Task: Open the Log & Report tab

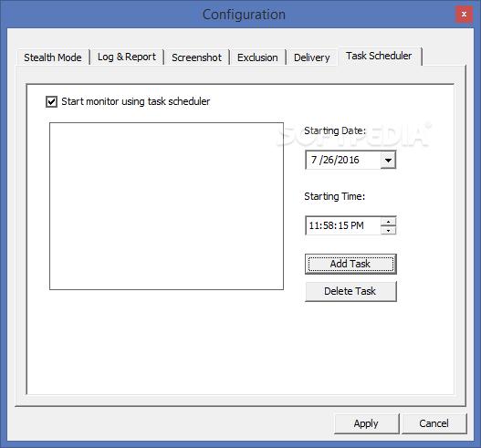Action: click(x=127, y=57)
